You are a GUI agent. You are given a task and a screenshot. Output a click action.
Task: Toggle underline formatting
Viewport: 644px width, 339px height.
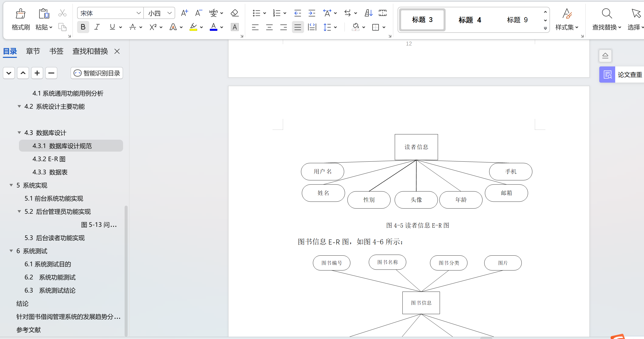coord(112,27)
